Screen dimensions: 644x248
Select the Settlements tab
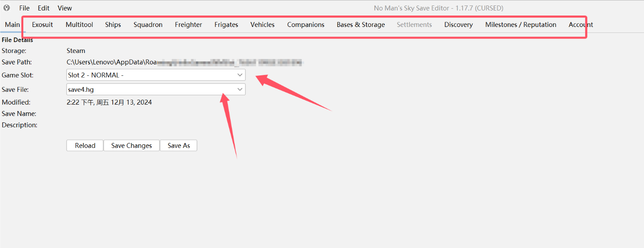[414, 25]
